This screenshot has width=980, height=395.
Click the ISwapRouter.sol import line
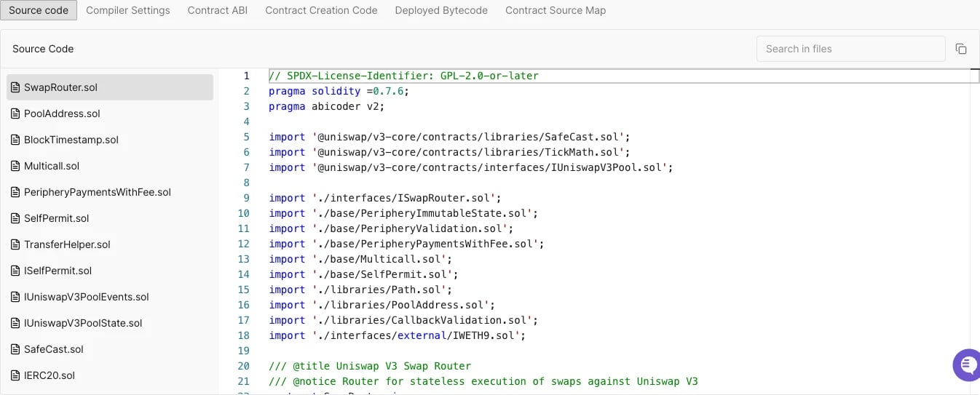[x=385, y=198]
